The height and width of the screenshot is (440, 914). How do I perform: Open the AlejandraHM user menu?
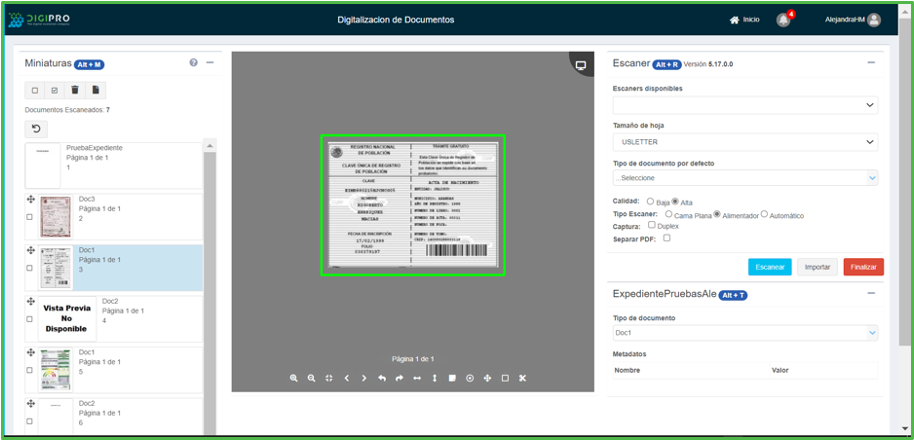coord(852,20)
